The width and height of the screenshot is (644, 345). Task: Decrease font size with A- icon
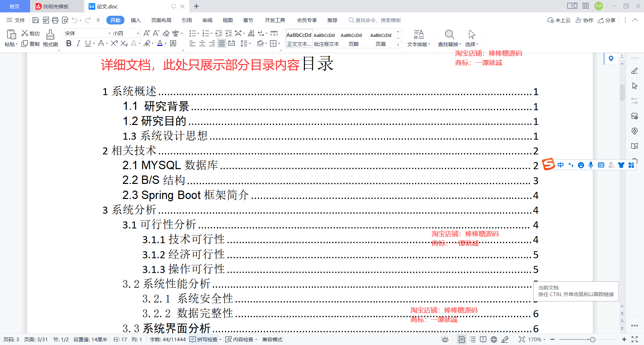pos(156,33)
